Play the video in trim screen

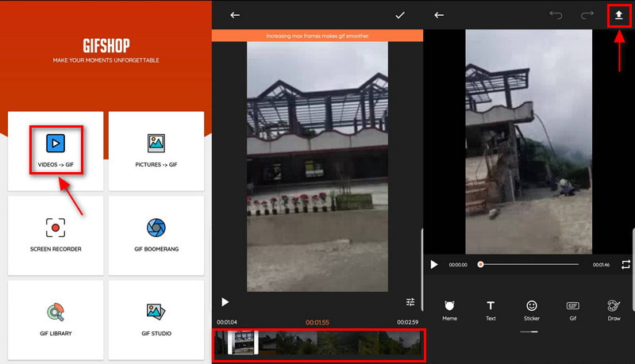tap(225, 302)
